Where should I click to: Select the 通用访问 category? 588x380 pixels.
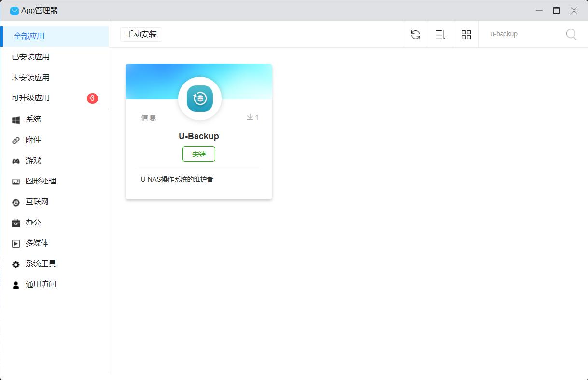tap(41, 284)
